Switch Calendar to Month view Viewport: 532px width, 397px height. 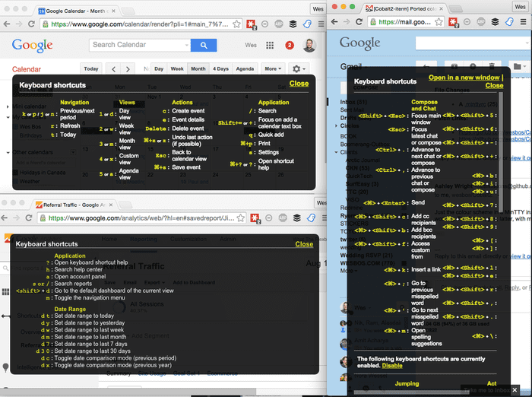(198, 69)
